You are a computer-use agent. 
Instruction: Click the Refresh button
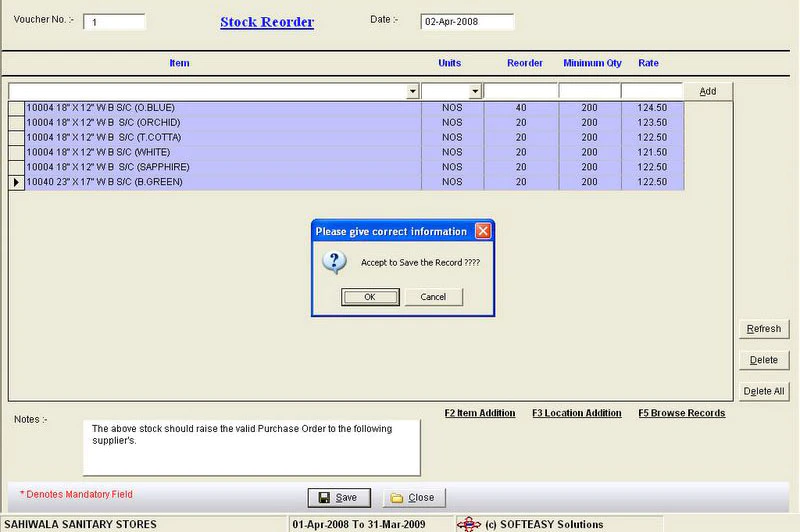(764, 329)
